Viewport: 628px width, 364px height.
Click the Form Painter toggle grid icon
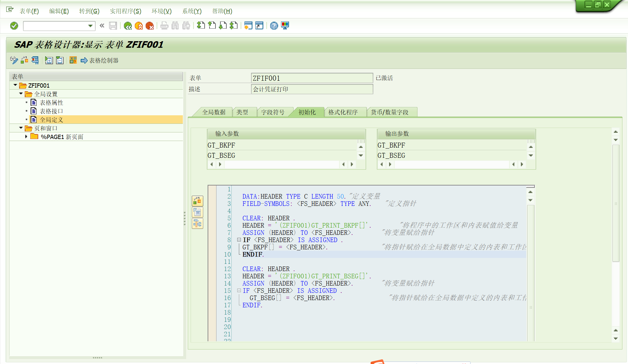pyautogui.click(x=73, y=60)
